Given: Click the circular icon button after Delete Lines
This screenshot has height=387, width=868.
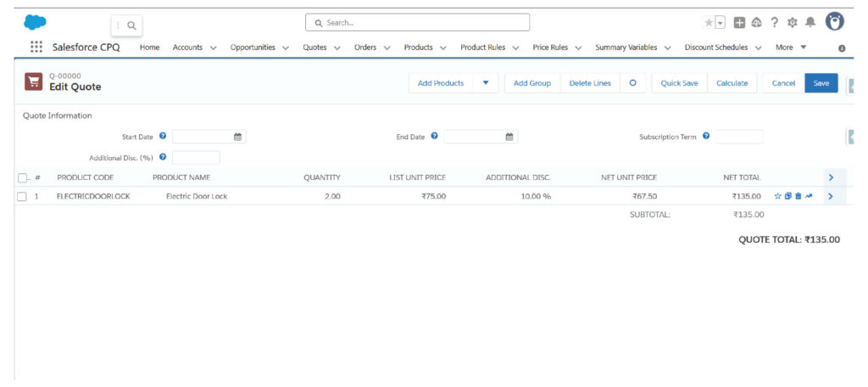Looking at the screenshot, I should pos(632,83).
